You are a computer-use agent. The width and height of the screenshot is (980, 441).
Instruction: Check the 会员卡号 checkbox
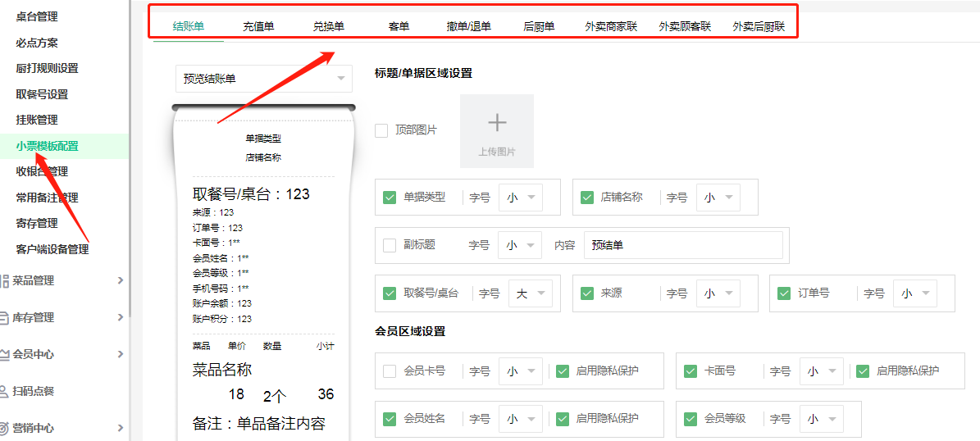390,371
